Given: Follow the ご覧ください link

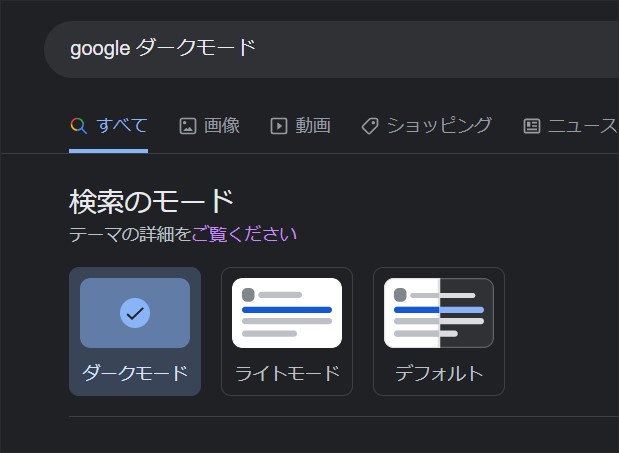Looking at the screenshot, I should point(244,235).
